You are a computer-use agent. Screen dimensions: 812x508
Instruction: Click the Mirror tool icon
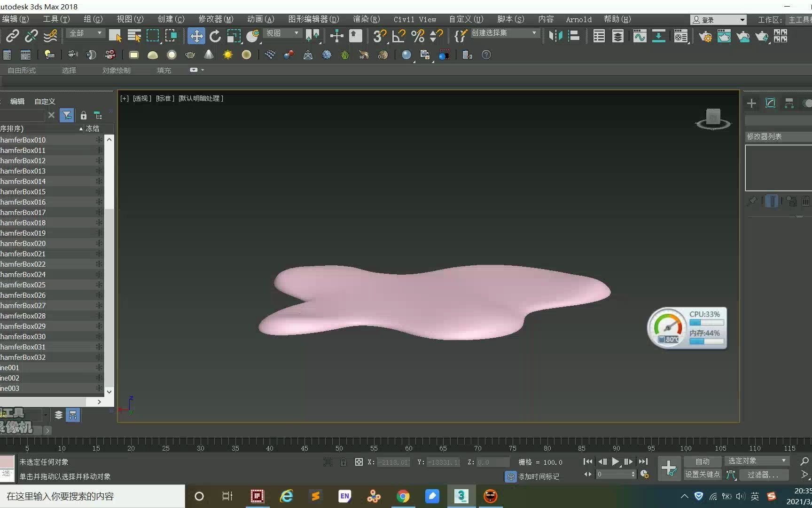coord(556,36)
